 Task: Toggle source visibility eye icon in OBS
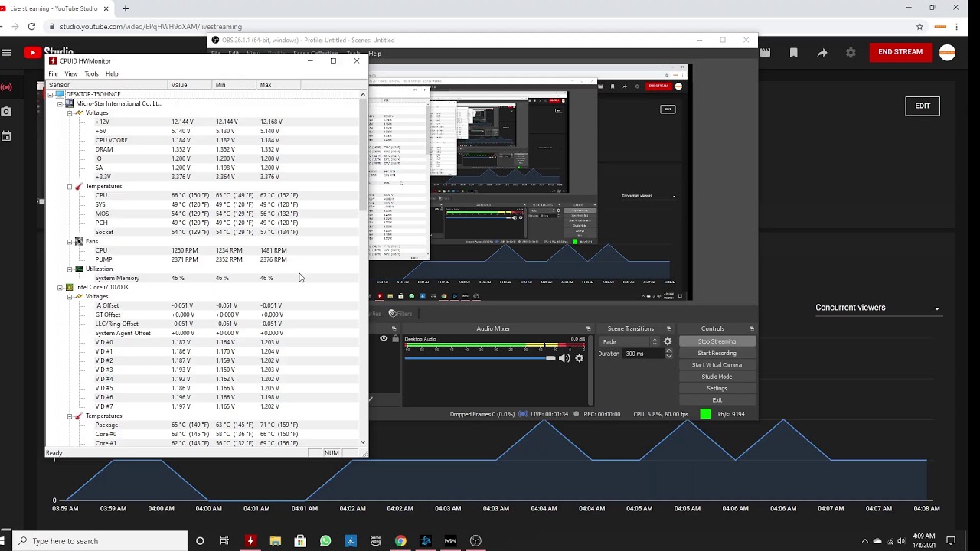coord(384,339)
